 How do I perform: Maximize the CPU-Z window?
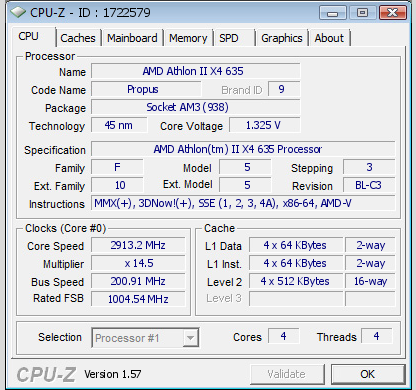tap(362, 13)
